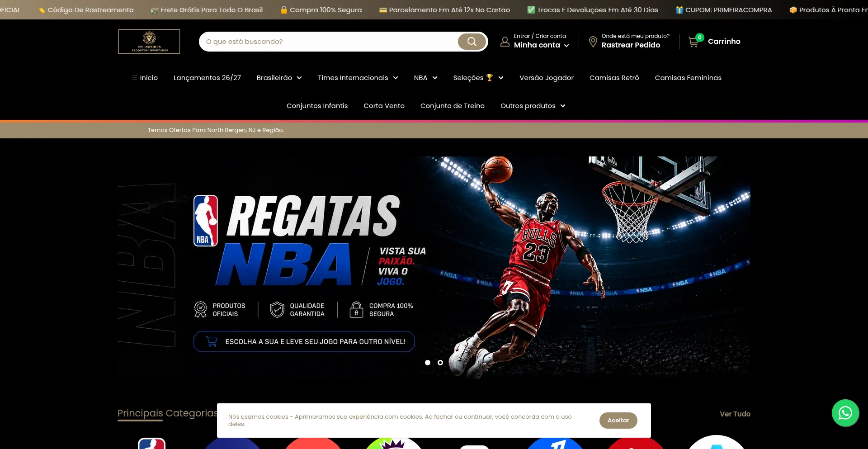Open the shopping cart icon
Viewport: 868px width, 449px height.
coord(693,42)
